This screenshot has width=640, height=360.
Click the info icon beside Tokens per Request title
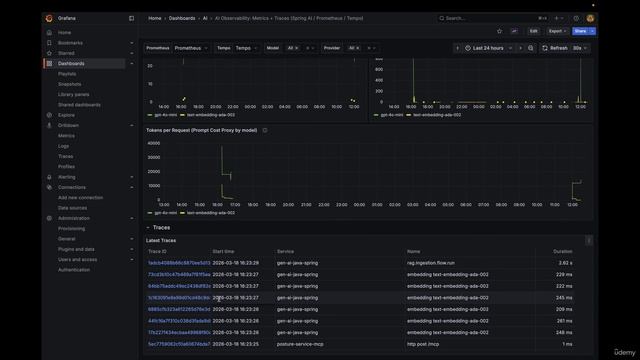[265, 130]
